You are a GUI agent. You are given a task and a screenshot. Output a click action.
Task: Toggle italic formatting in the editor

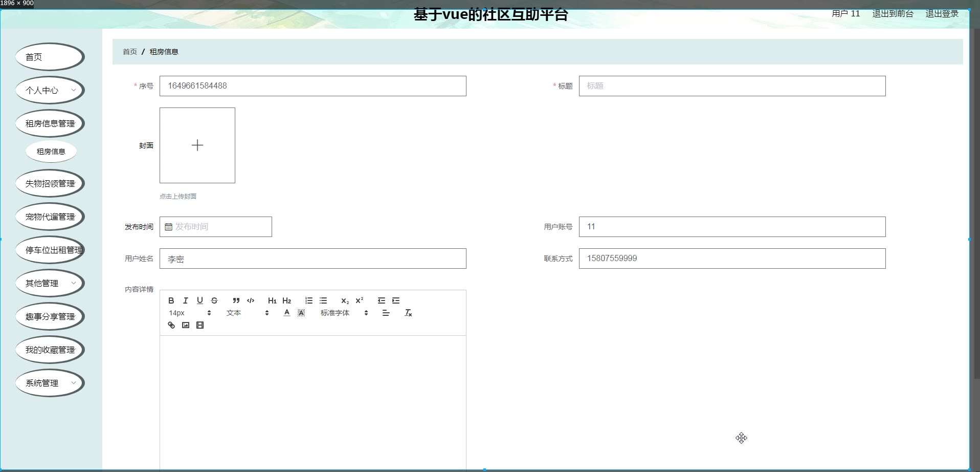coord(186,301)
